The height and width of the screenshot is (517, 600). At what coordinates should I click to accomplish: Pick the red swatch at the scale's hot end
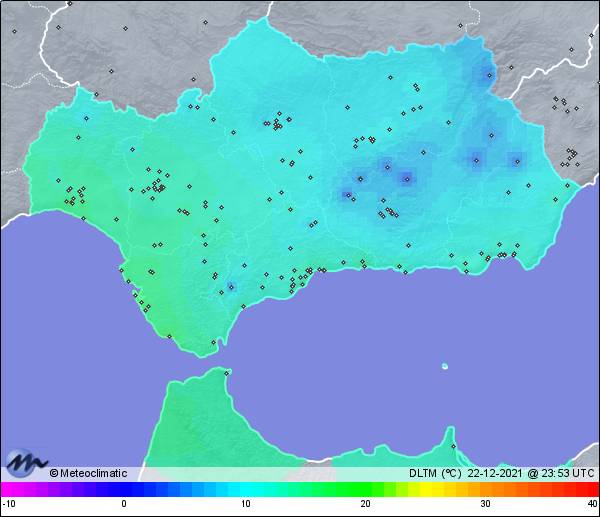point(592,489)
